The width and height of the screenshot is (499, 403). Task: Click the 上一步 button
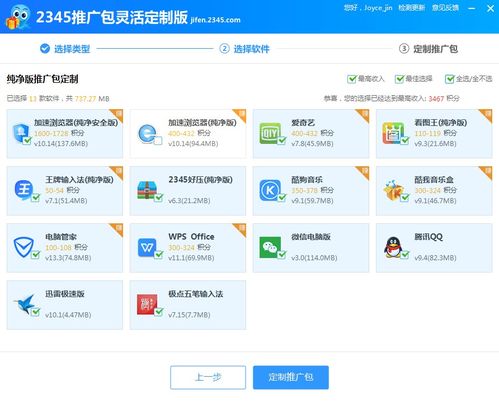[208, 377]
